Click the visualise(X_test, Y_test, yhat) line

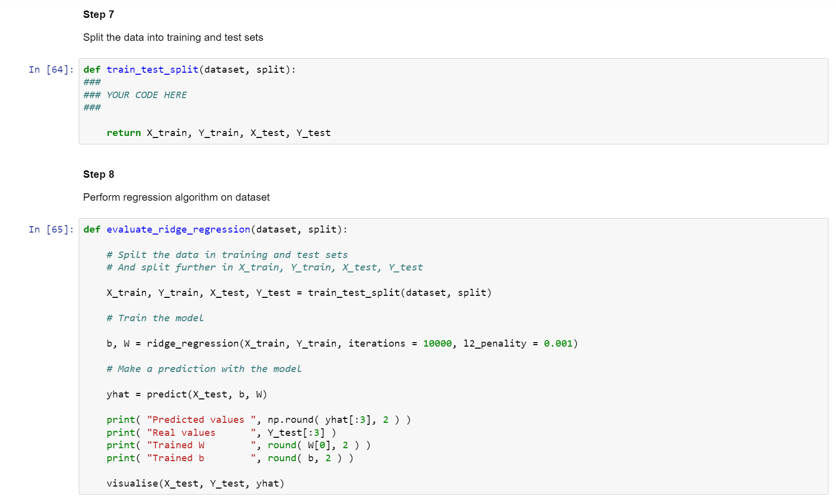click(x=194, y=483)
